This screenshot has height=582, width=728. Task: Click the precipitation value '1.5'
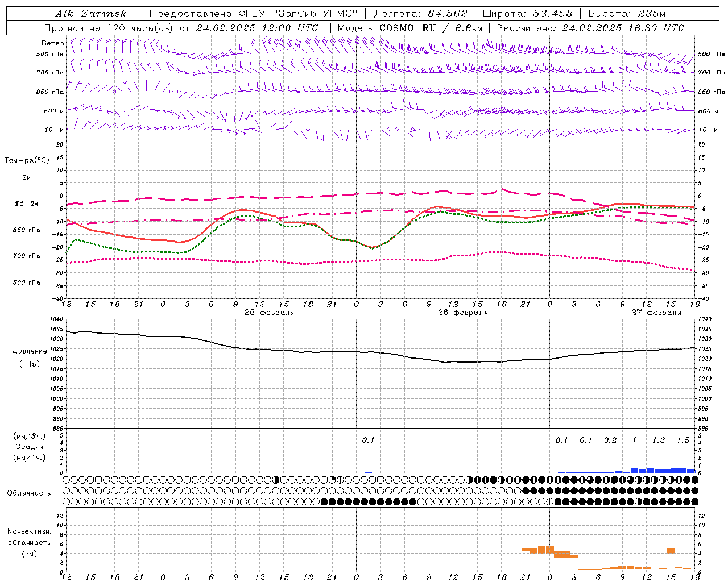point(682,440)
